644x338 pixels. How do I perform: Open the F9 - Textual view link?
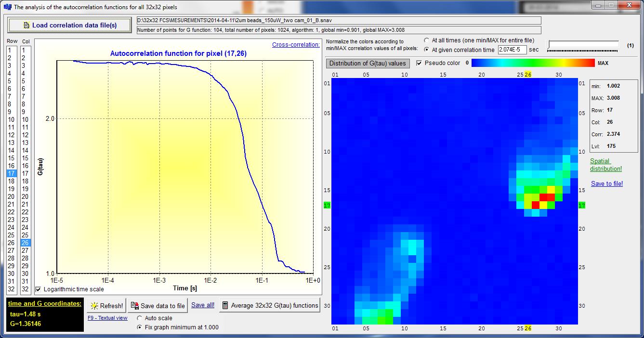coord(107,318)
